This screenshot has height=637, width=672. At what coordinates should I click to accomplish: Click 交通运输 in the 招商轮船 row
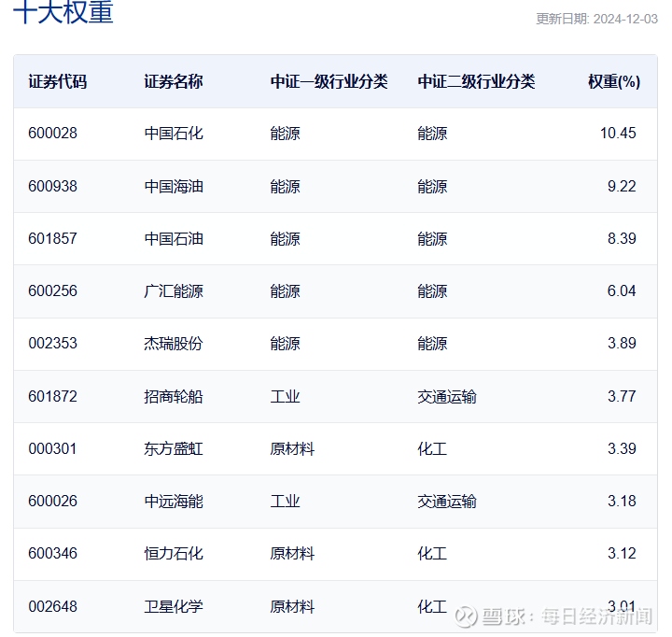(447, 397)
